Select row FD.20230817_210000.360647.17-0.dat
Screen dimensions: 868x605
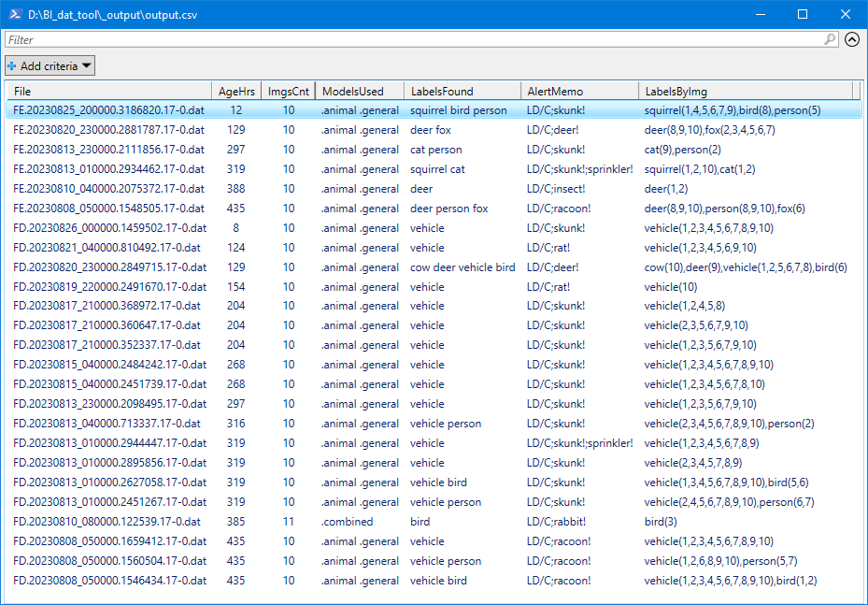pos(434,325)
